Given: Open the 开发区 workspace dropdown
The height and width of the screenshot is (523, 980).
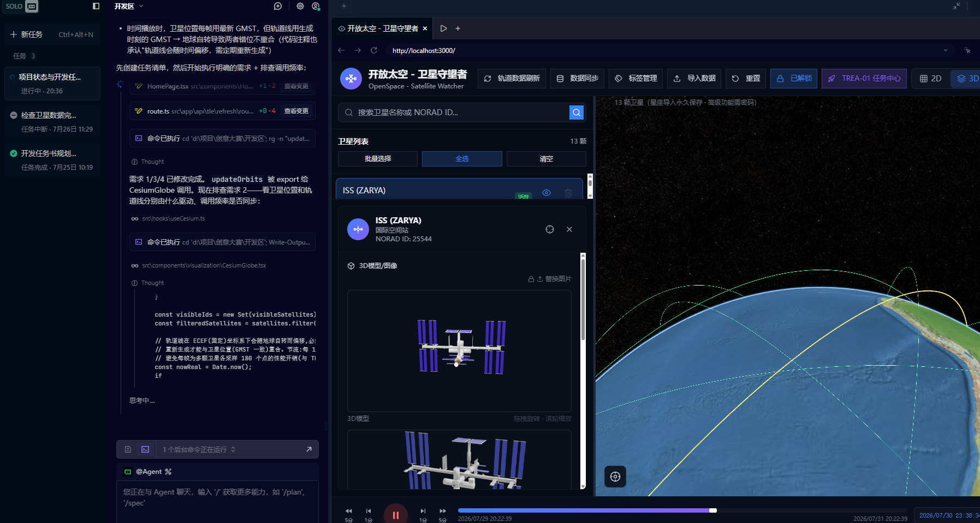Looking at the screenshot, I should [129, 6].
